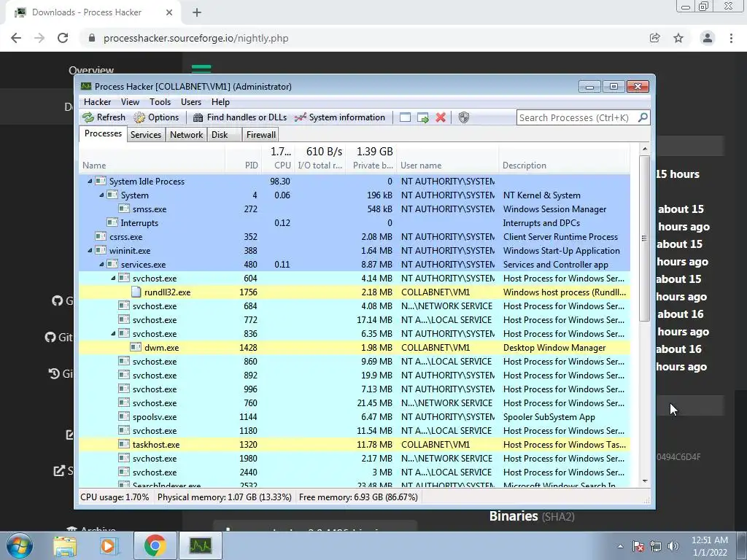This screenshot has width=747, height=560.
Task: Collapse wininit.exe tree node
Action: point(90,250)
